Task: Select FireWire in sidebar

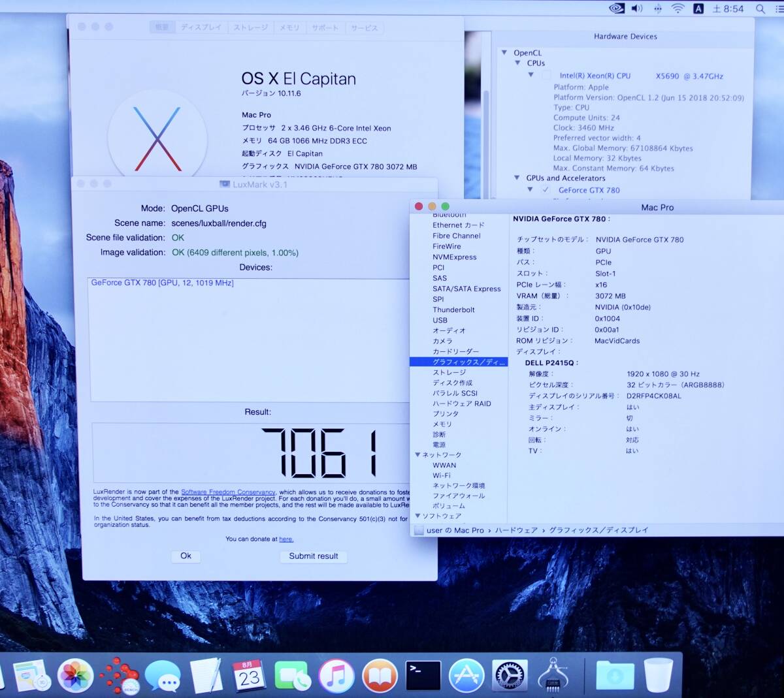Action: [x=446, y=246]
